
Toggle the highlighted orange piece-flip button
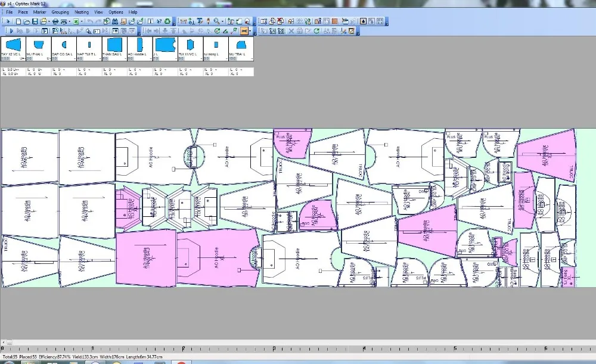pos(244,30)
